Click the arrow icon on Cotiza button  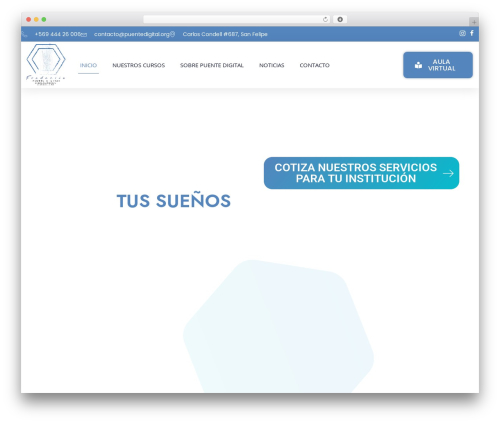pos(448,173)
